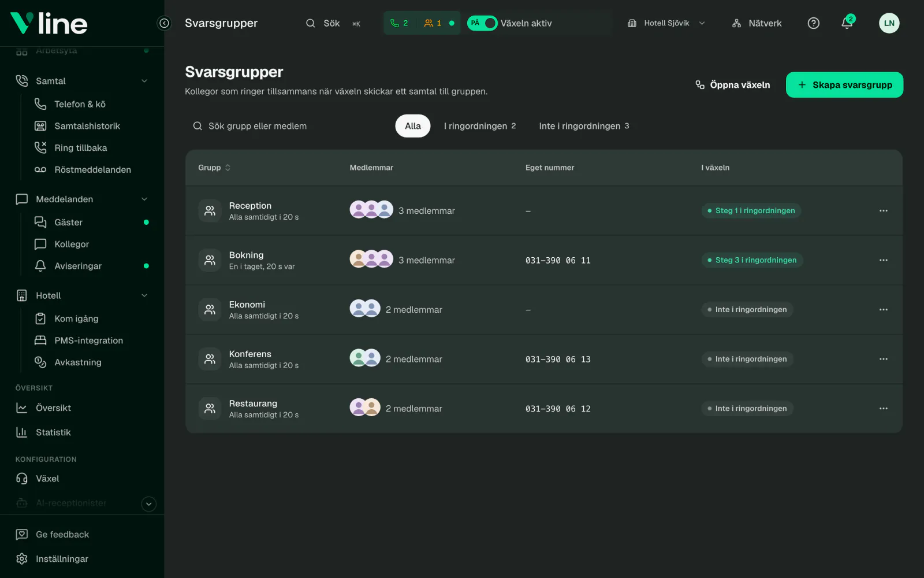Open the help question mark icon
This screenshot has width=924, height=578.
(813, 23)
